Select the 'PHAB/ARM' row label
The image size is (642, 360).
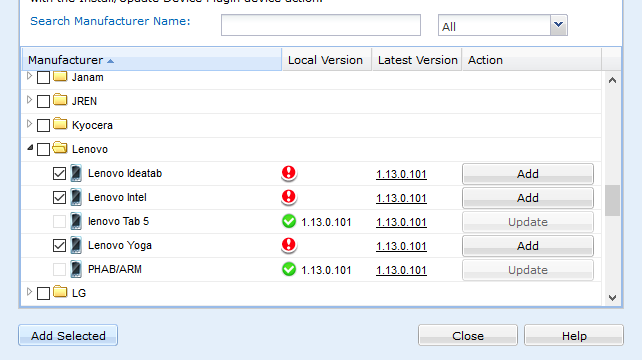(x=115, y=269)
